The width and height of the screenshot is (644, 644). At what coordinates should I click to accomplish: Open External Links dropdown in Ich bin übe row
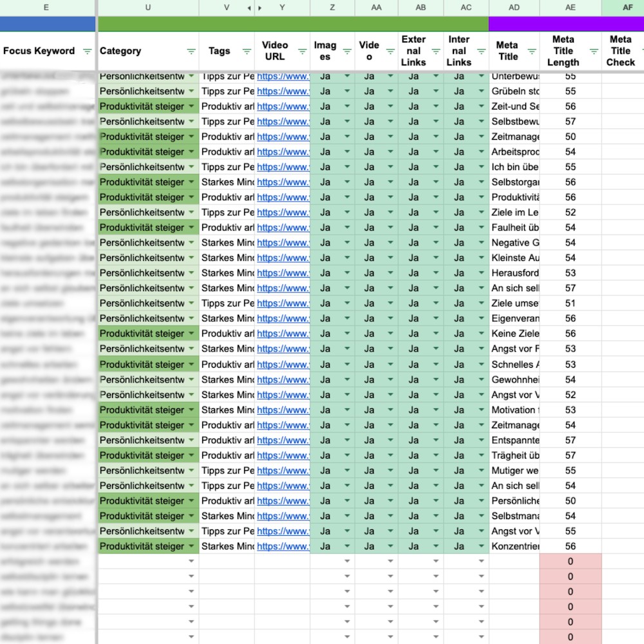click(436, 167)
